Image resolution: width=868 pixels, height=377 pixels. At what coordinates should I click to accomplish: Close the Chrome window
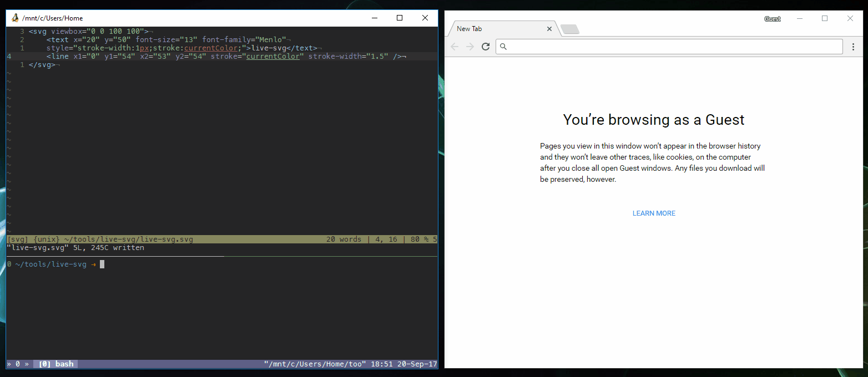tap(850, 18)
